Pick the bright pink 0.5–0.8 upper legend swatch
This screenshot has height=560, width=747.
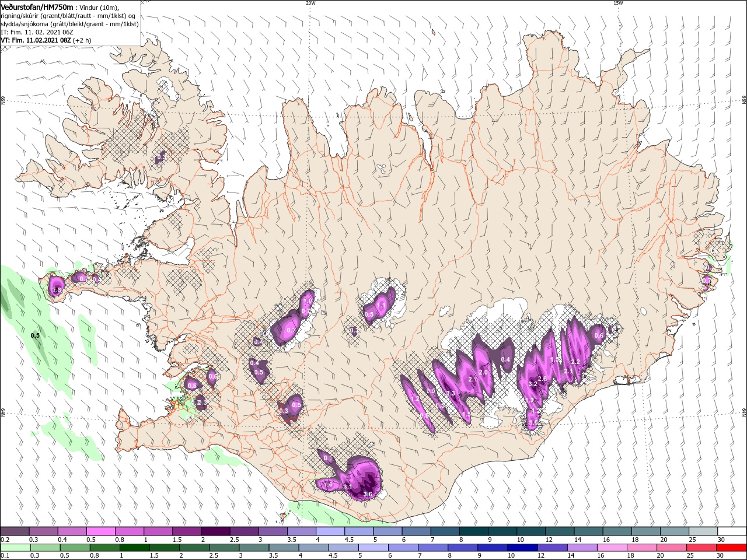(x=100, y=531)
